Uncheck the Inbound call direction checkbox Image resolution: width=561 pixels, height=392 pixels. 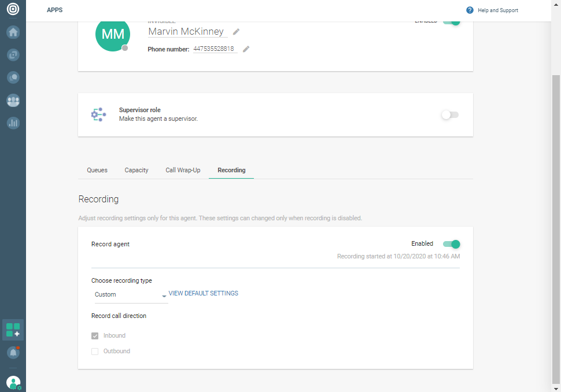[x=95, y=336]
